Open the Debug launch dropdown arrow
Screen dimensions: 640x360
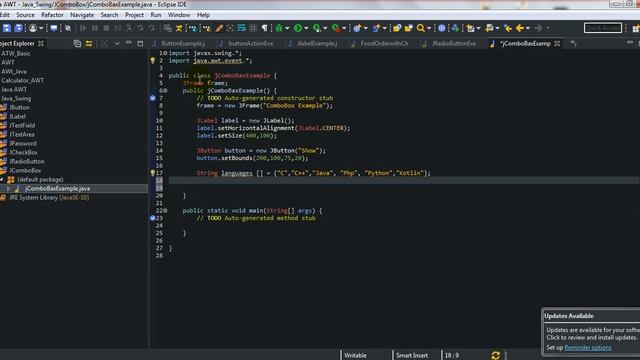(287, 28)
